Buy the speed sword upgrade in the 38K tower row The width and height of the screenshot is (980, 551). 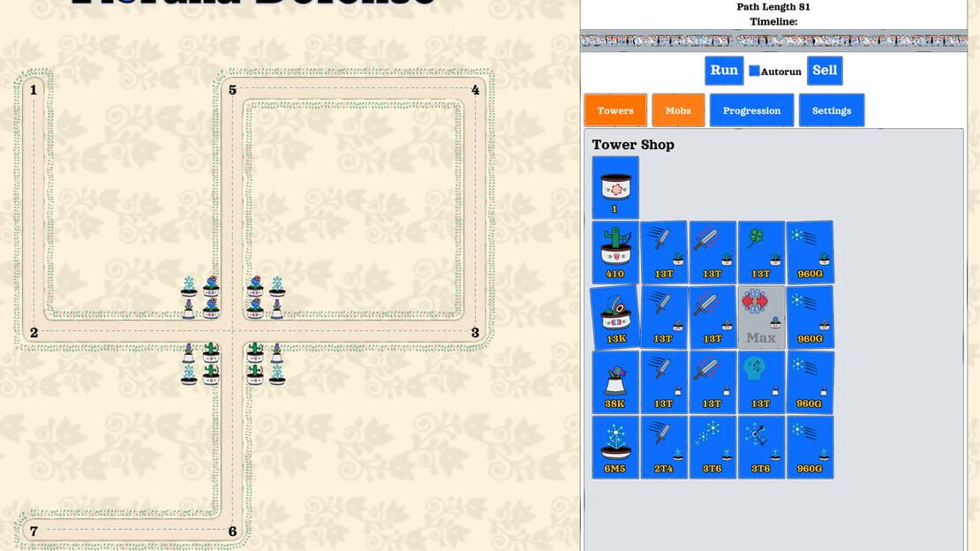pyautogui.click(x=664, y=382)
